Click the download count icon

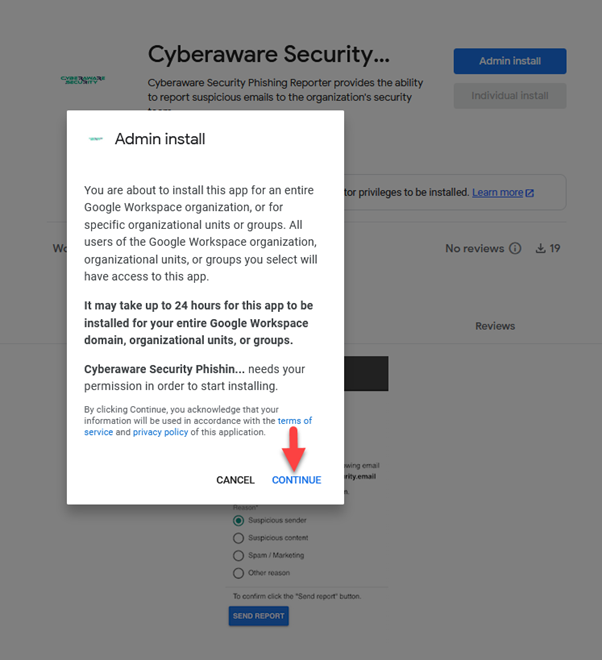pos(541,249)
